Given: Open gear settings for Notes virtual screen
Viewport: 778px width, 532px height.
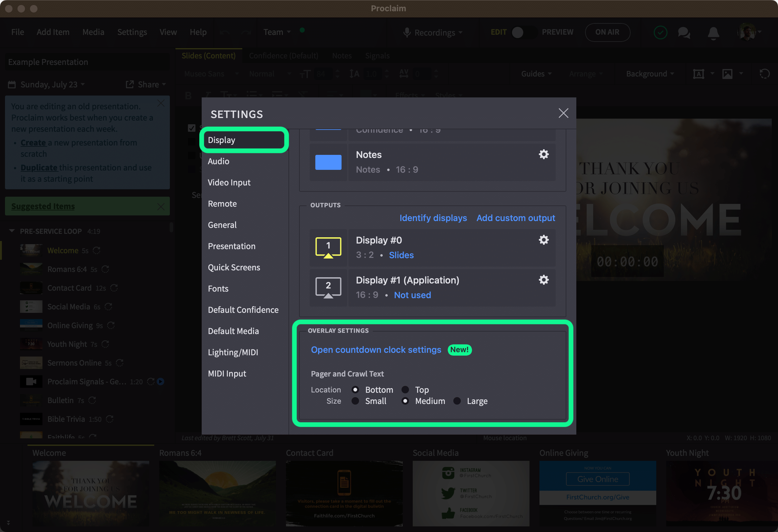Looking at the screenshot, I should [x=543, y=154].
